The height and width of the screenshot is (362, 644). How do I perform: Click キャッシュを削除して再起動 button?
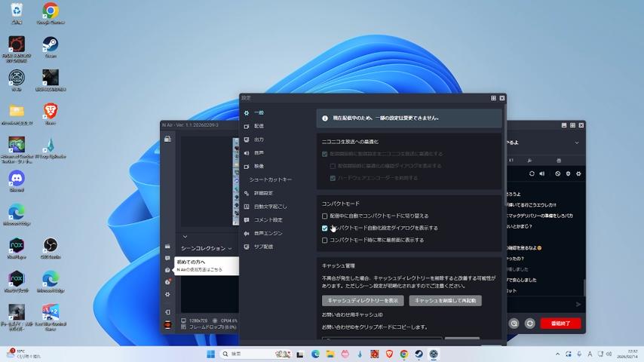coord(445,300)
